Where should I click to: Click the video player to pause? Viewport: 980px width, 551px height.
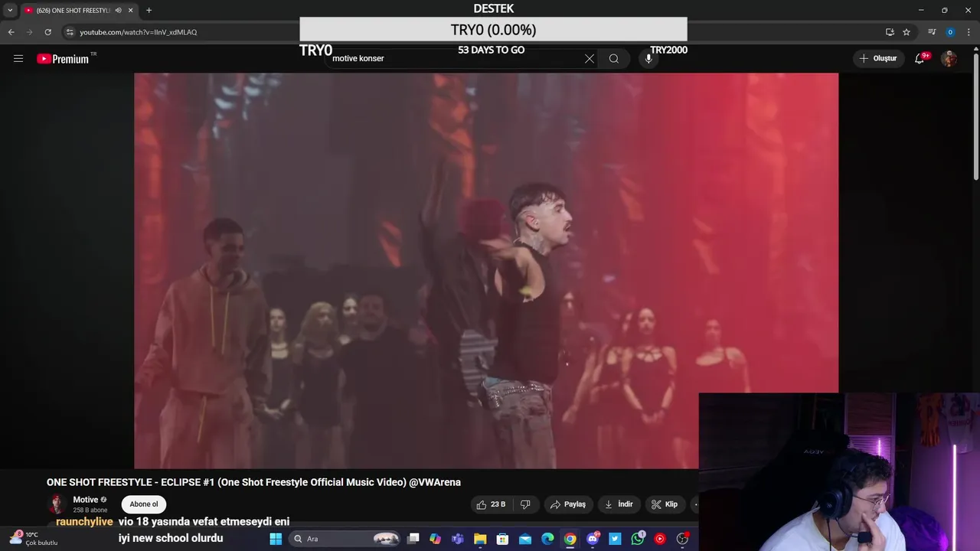coord(486,270)
